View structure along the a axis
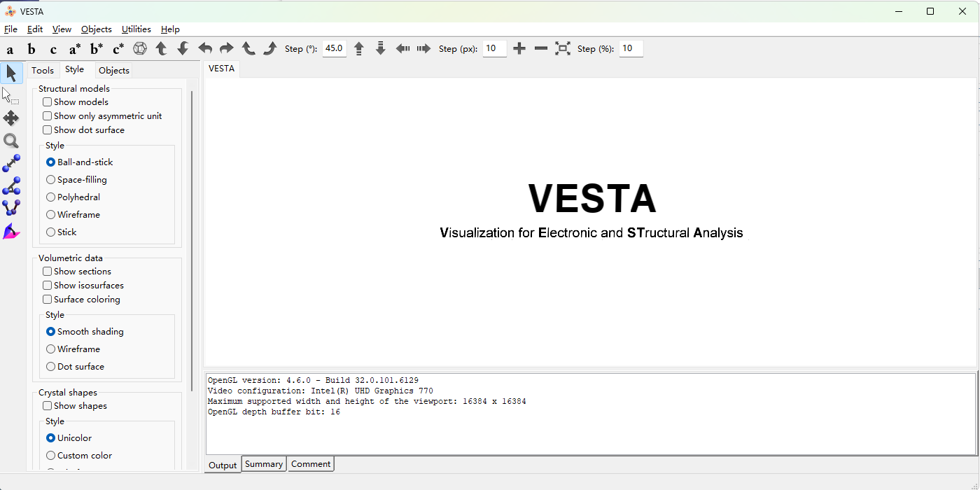 point(10,49)
